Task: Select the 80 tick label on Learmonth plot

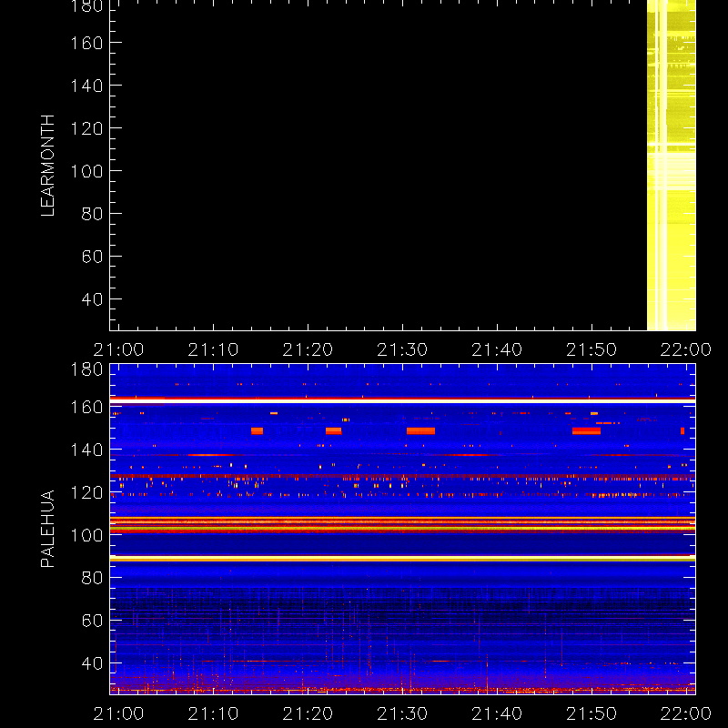Action: tap(92, 214)
